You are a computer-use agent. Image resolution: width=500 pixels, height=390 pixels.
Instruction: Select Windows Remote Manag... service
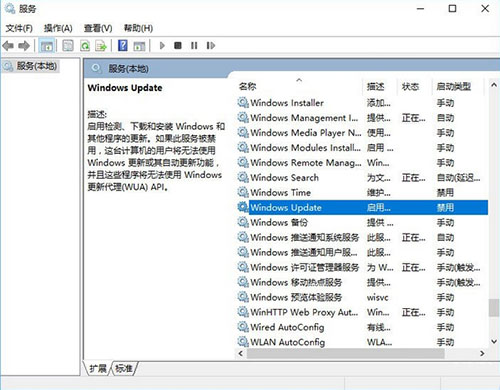click(x=362, y=163)
